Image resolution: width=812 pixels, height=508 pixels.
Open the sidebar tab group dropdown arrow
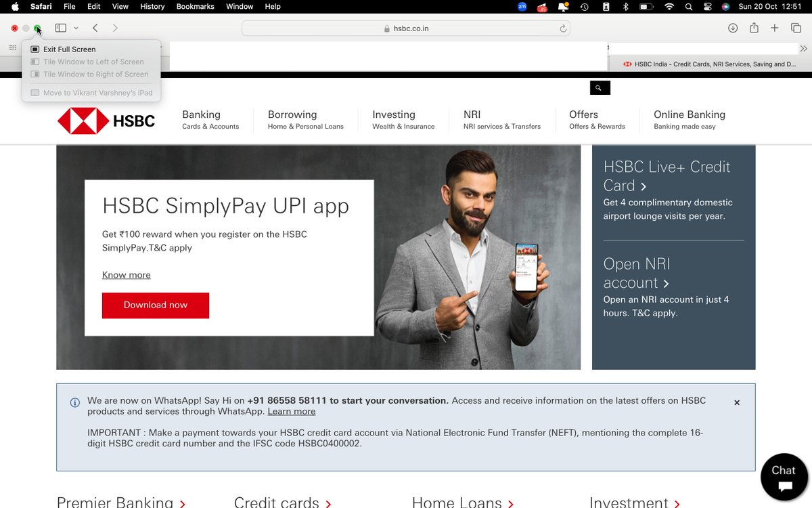[76, 28]
